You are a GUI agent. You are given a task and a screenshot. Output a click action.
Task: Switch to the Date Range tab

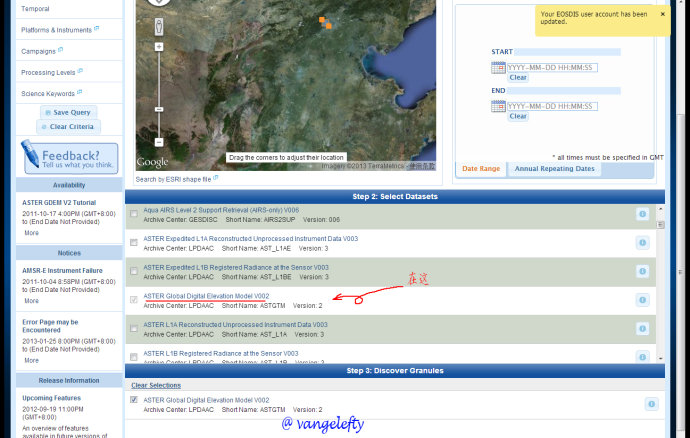point(481,169)
